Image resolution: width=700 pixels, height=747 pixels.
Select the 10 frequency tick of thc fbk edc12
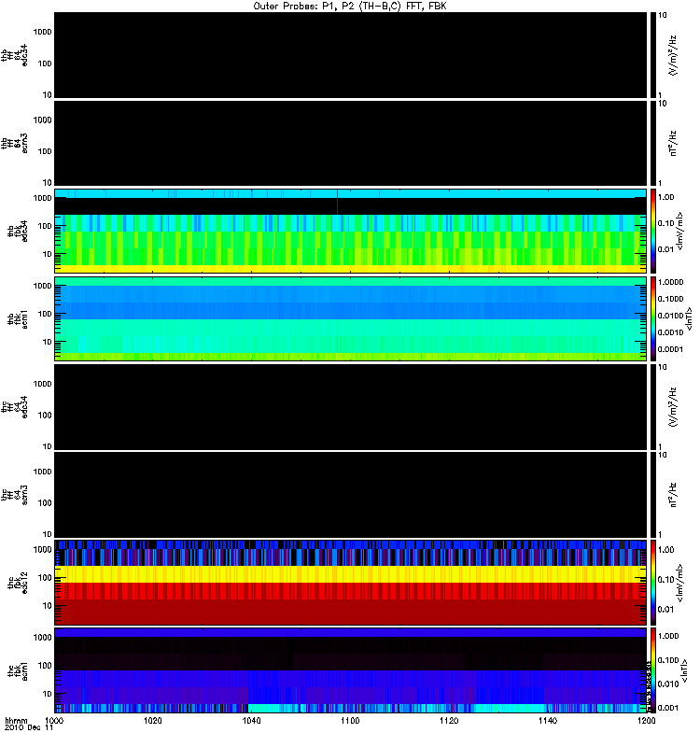tap(48, 606)
